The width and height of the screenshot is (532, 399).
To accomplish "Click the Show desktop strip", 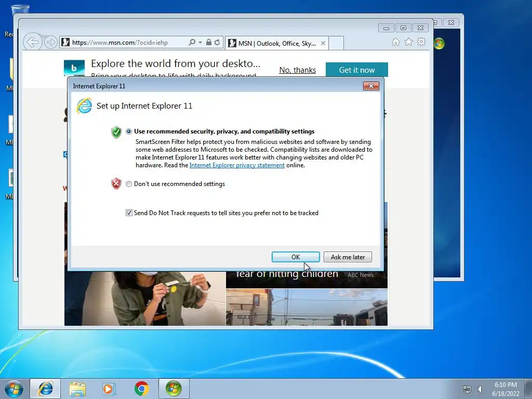I will [528, 389].
